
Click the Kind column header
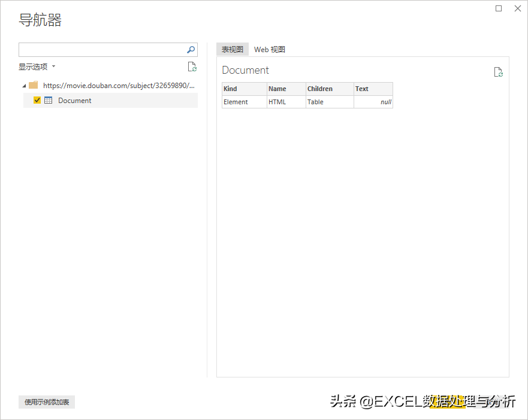245,89
